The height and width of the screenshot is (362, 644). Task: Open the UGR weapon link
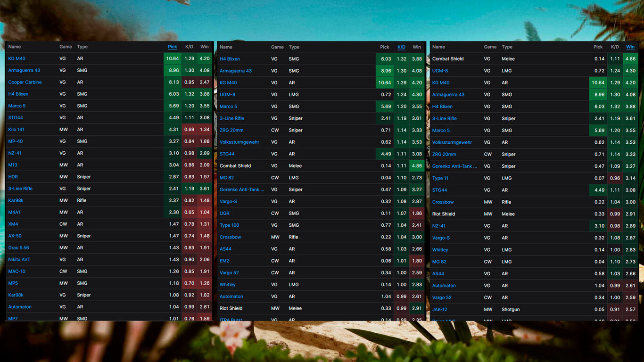coord(224,214)
